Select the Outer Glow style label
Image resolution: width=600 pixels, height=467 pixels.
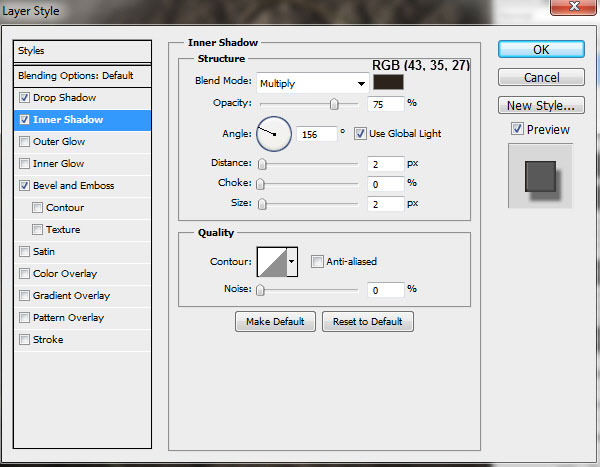pos(59,142)
